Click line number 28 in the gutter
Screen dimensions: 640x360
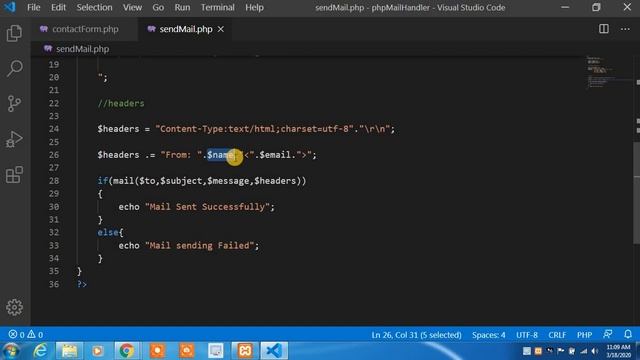point(54,181)
